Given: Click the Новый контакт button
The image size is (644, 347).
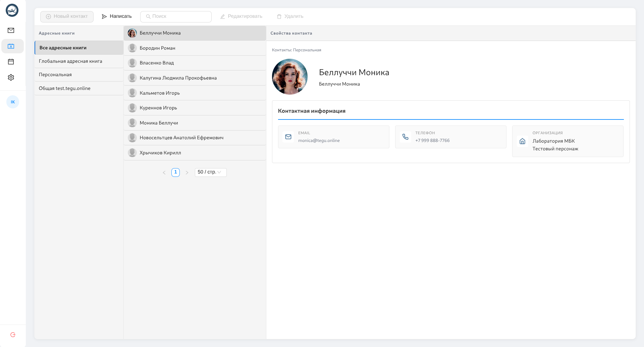Looking at the screenshot, I should [x=67, y=16].
